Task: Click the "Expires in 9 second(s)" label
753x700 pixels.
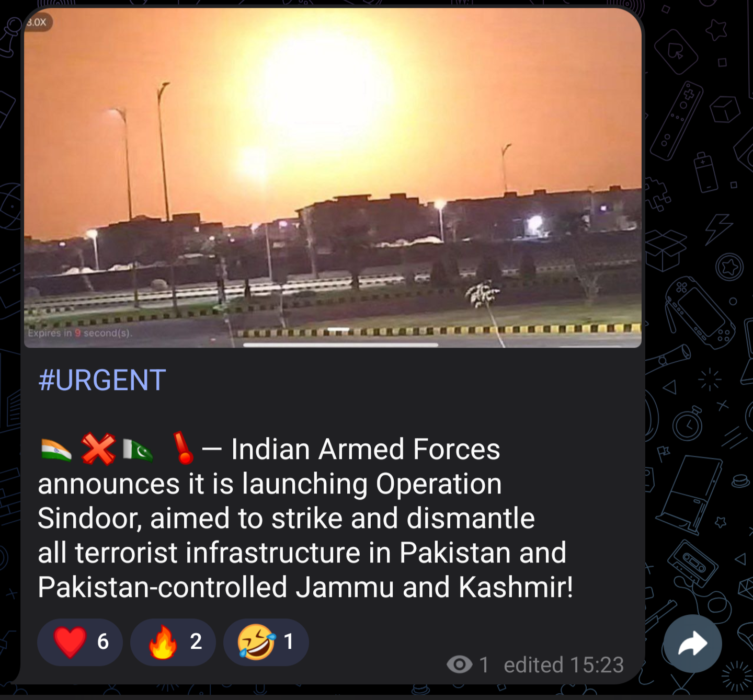Action: [80, 333]
